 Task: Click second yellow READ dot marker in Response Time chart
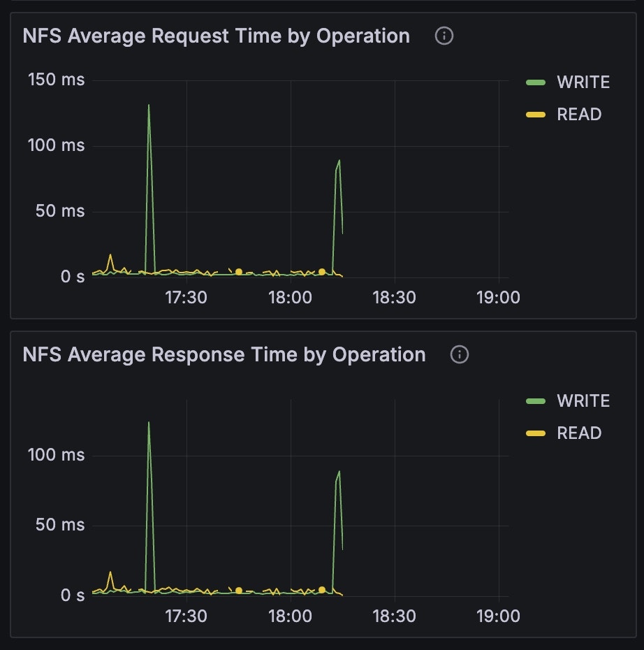coord(322,589)
